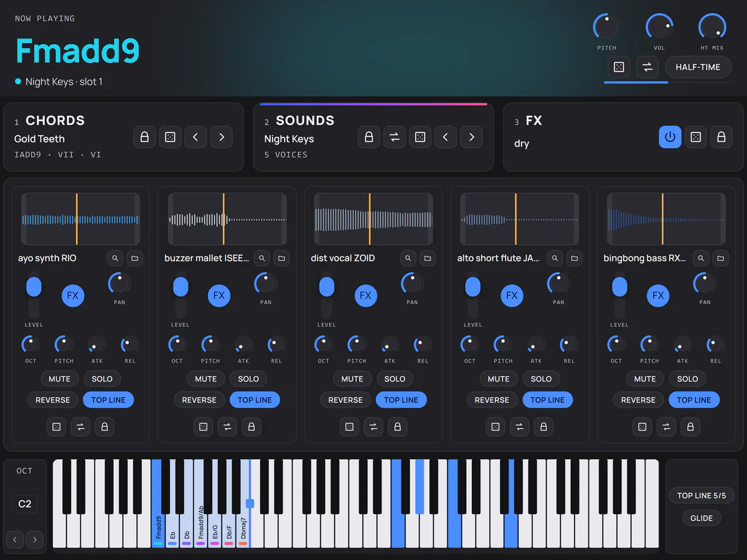
Task: Randomize the ayo synth RIO voice
Action: tap(56, 427)
